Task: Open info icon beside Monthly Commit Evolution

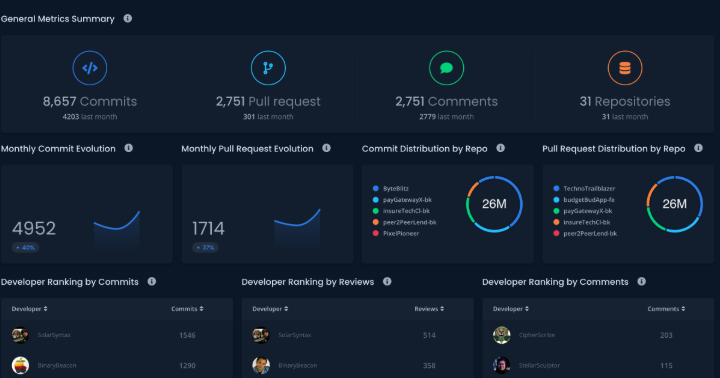Action: pyautogui.click(x=129, y=148)
